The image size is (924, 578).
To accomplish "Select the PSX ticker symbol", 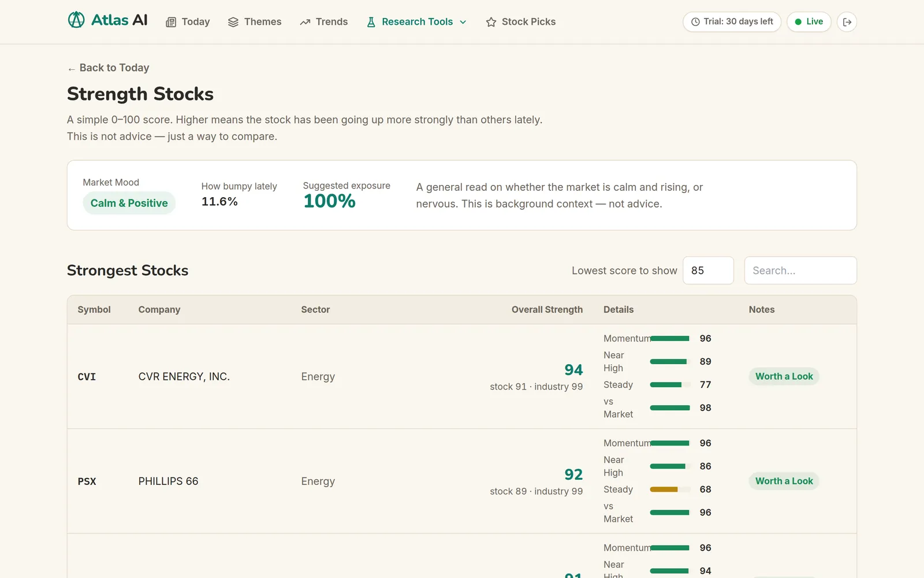I will click(x=87, y=481).
